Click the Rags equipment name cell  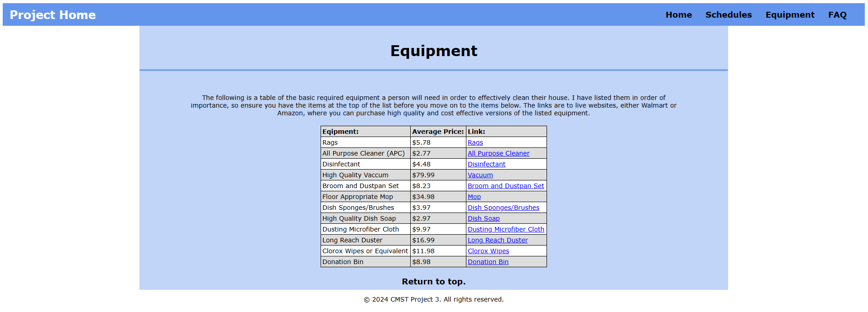[x=365, y=142]
